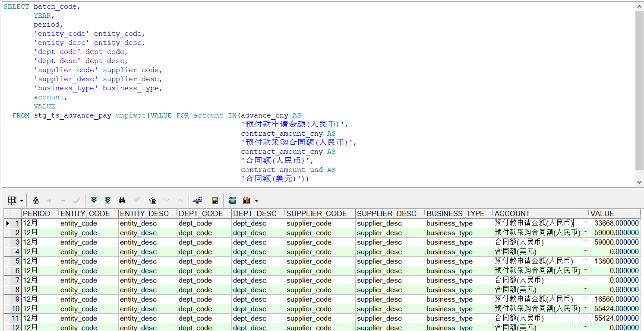644x331 pixels.
Task: Click the unpivot keyword in the SQL editor
Action: [x=131, y=115]
